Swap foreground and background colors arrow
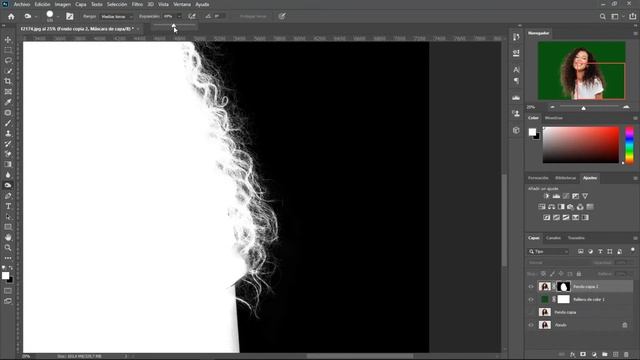Image resolution: width=640 pixels, height=360 pixels. point(11,268)
